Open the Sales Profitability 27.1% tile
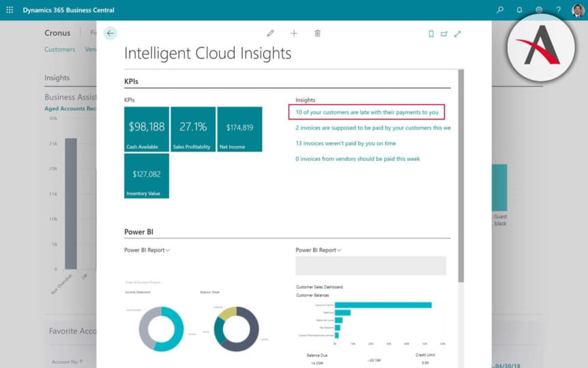588x368 pixels. click(x=193, y=129)
